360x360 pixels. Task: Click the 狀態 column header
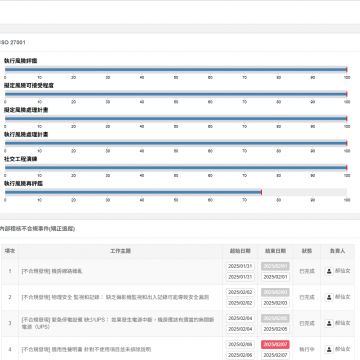307,251
